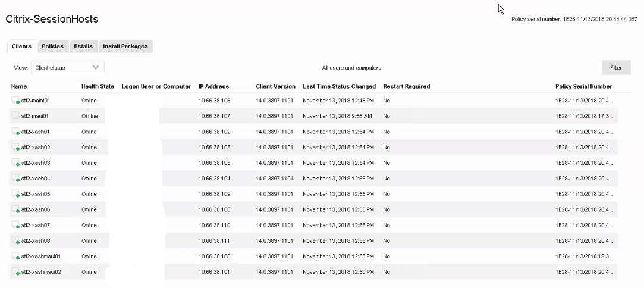Click the Offline health state cell
Viewport: 644px width, 288px height.
pyautogui.click(x=90, y=116)
